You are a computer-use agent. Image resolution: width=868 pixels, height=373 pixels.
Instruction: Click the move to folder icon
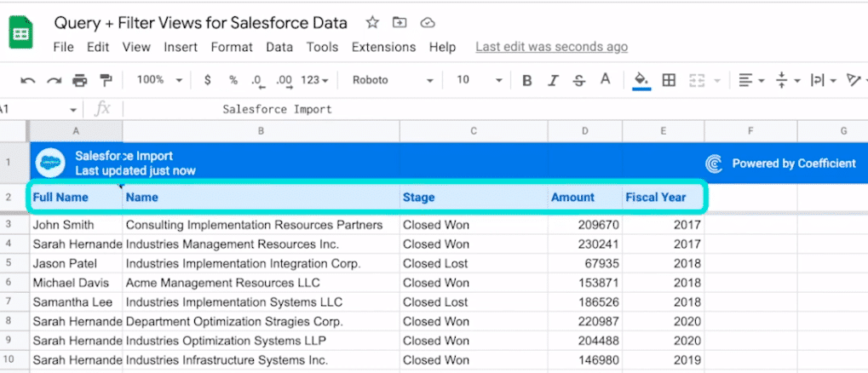(x=400, y=23)
